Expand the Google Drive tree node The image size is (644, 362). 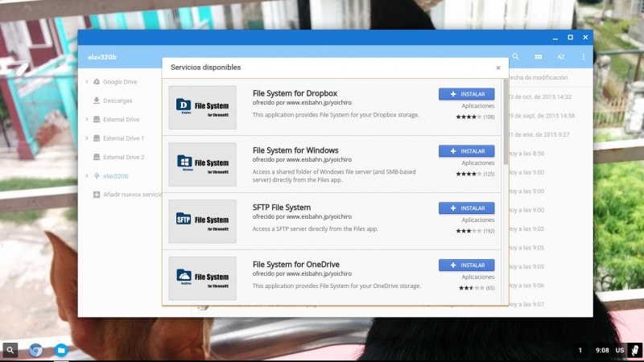click(87, 82)
